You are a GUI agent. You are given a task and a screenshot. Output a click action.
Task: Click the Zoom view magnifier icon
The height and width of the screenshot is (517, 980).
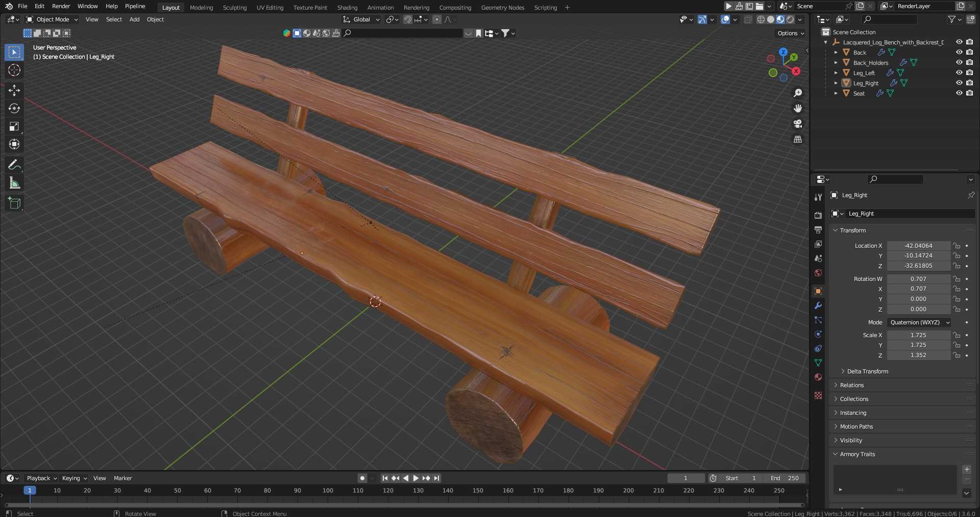point(798,93)
